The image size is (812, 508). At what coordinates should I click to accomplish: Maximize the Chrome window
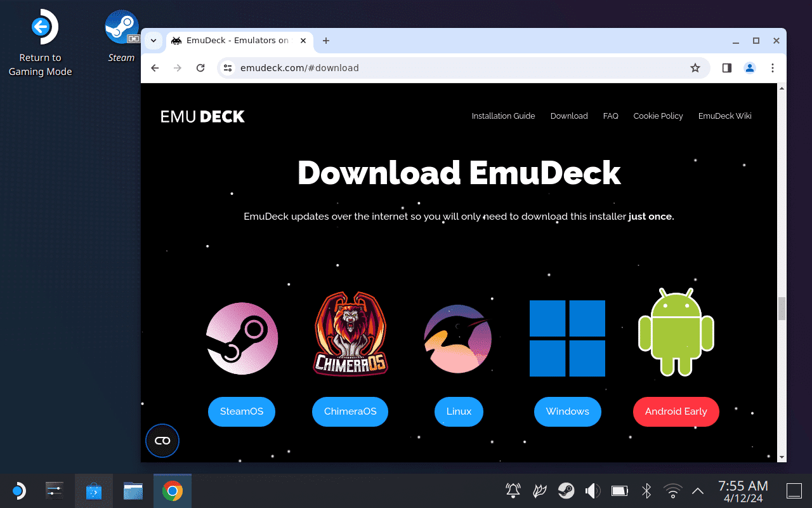click(756, 41)
